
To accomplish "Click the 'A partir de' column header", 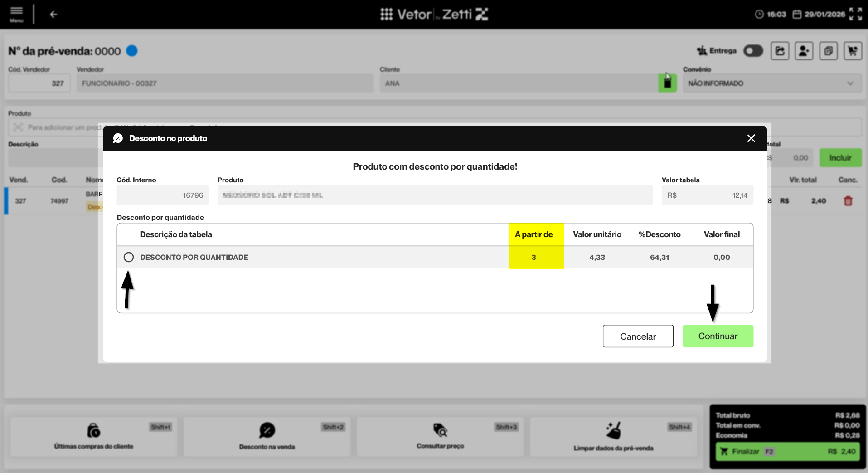I will point(533,234).
